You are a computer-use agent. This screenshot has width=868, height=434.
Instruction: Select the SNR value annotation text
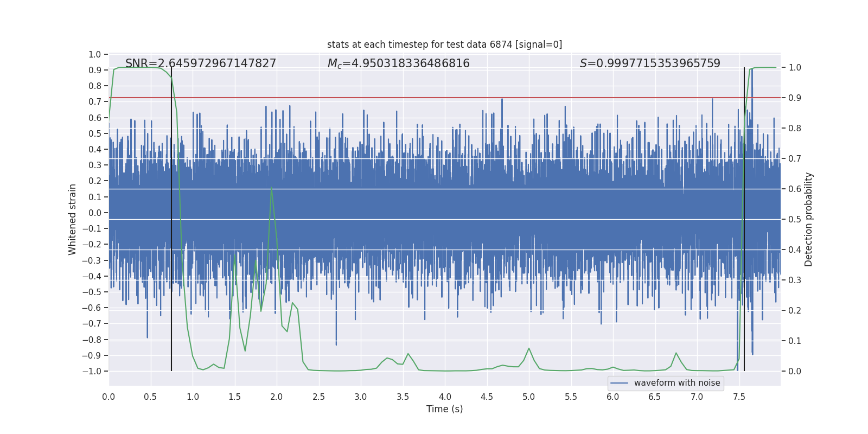click(201, 63)
